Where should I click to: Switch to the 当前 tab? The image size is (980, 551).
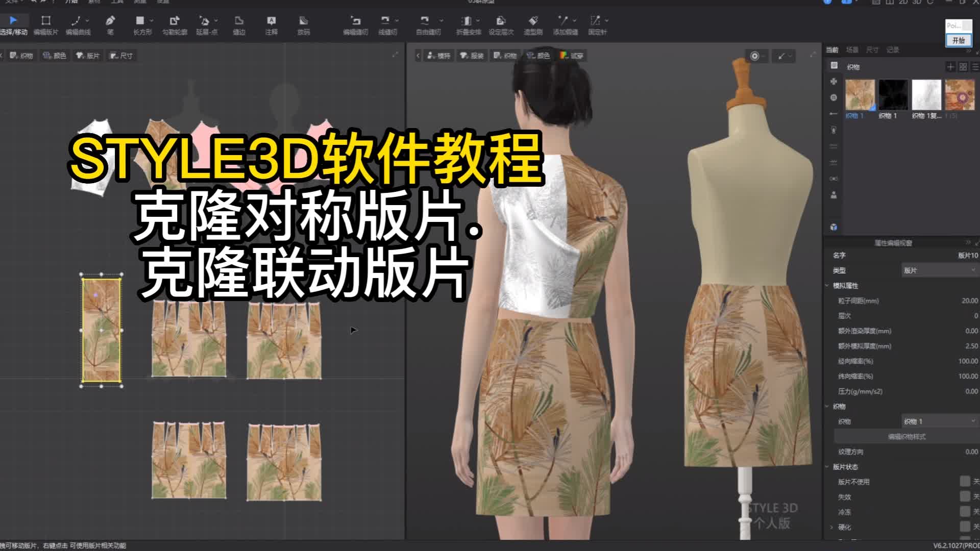pos(832,50)
